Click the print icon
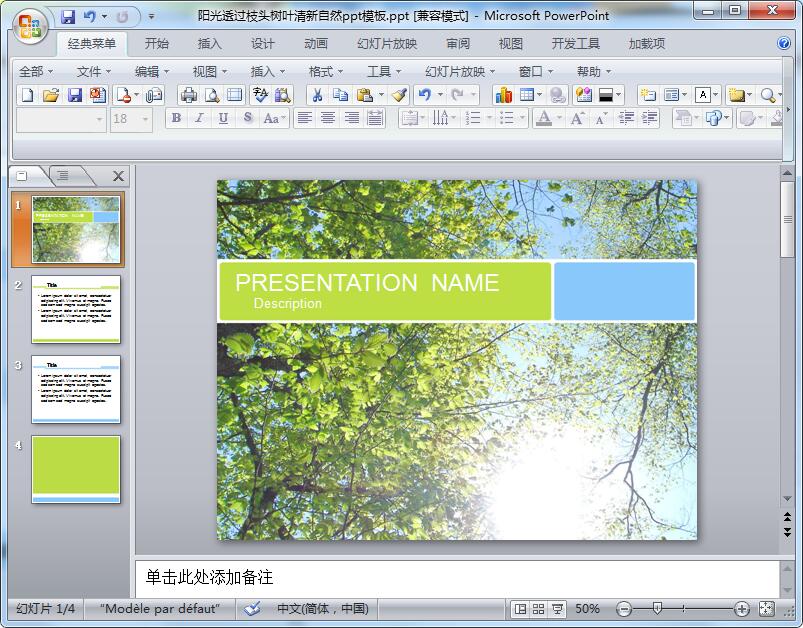 [x=188, y=95]
